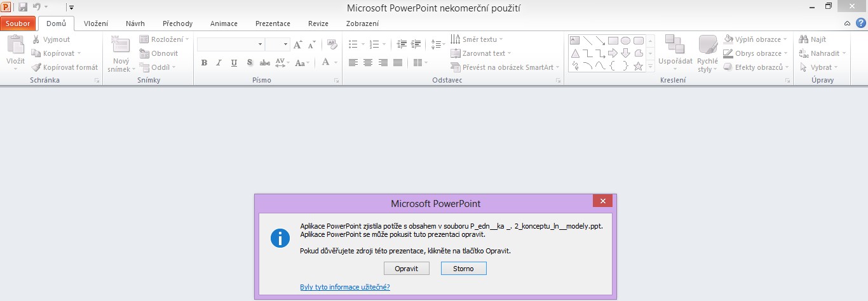868x301 pixels.
Task: Click the Rychlé styly quick styles button
Action: click(x=707, y=54)
